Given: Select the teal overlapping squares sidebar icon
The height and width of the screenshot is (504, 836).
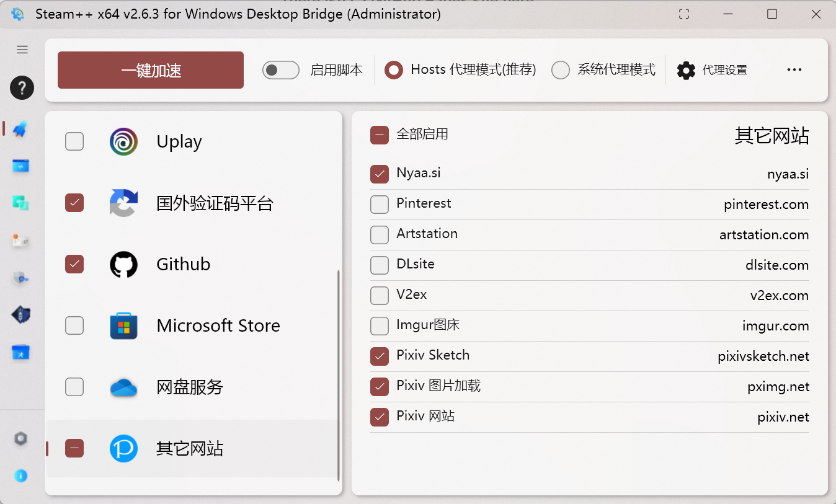Looking at the screenshot, I should click(x=20, y=203).
